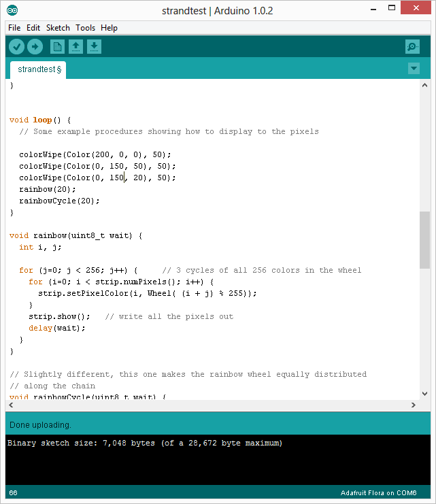The width and height of the screenshot is (436, 504).
Task: Open the Sketch menu
Action: coord(58,28)
